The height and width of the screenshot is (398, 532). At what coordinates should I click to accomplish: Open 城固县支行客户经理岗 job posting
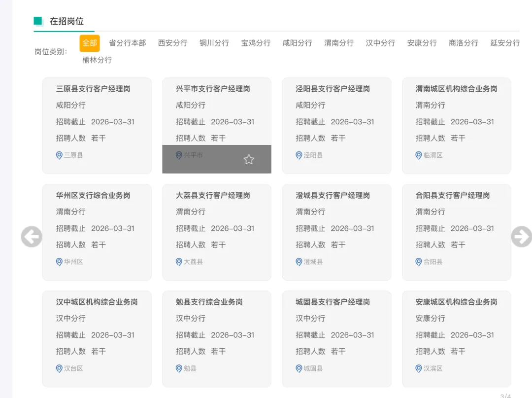point(332,302)
